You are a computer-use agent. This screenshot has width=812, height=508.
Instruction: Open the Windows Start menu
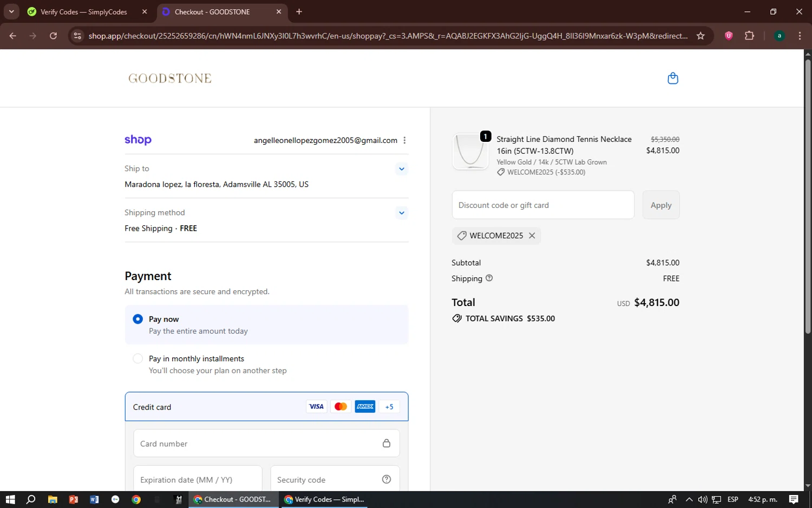pos(10,499)
